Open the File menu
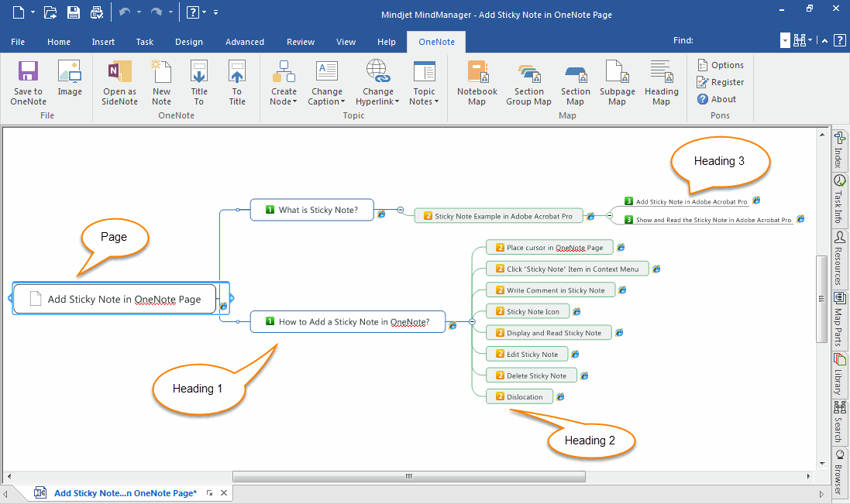 18,42
